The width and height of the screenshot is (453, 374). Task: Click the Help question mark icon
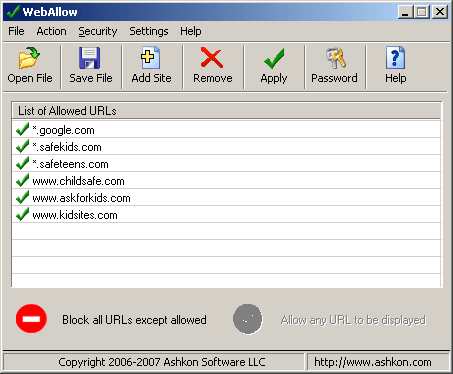(x=395, y=58)
